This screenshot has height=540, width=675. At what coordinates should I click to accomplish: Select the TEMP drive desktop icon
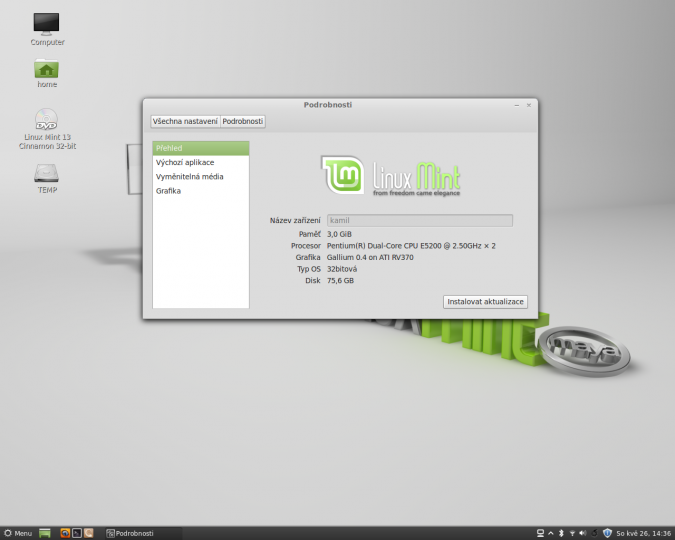46,178
